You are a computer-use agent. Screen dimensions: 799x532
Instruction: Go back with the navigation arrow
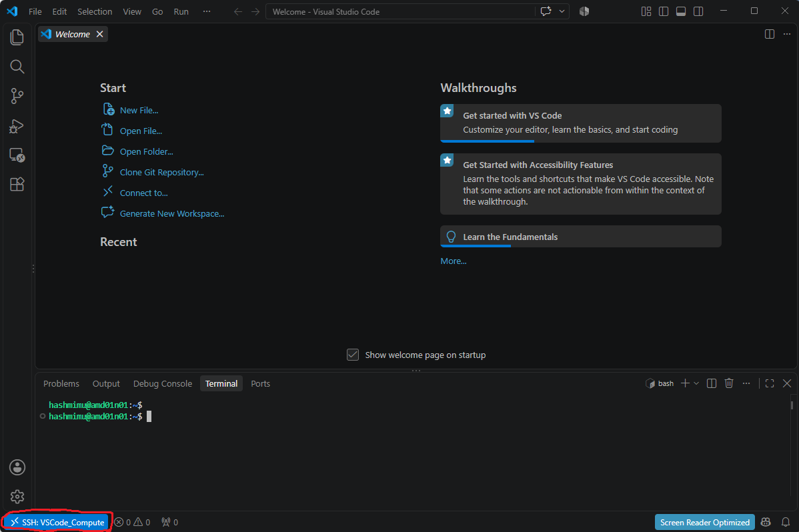click(238, 11)
